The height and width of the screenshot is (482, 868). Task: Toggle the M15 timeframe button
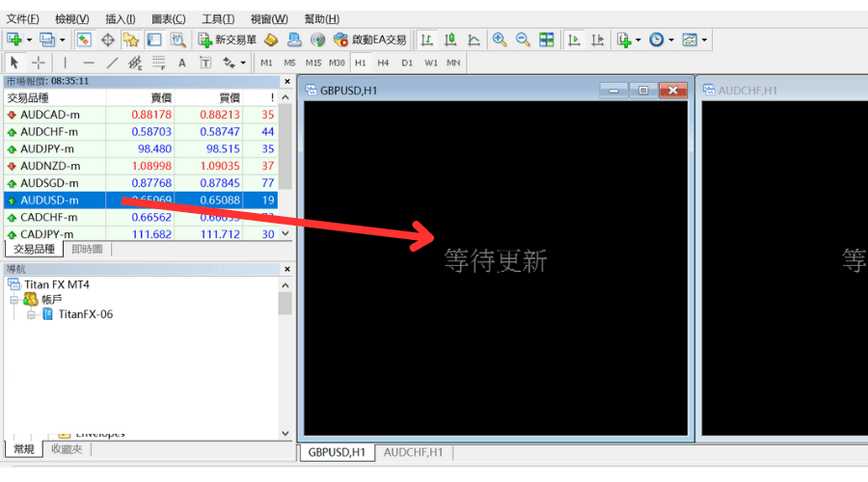pyautogui.click(x=313, y=63)
